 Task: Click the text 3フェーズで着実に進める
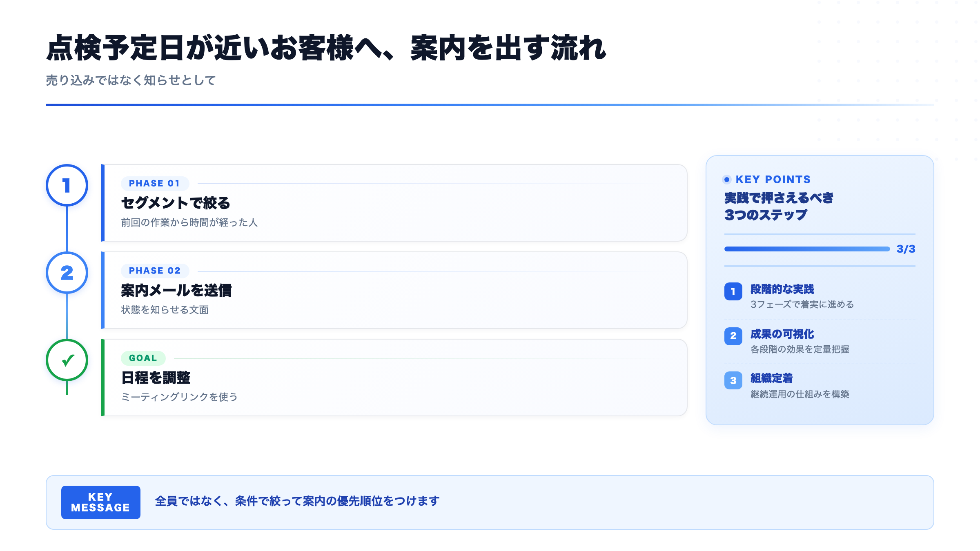[802, 304]
